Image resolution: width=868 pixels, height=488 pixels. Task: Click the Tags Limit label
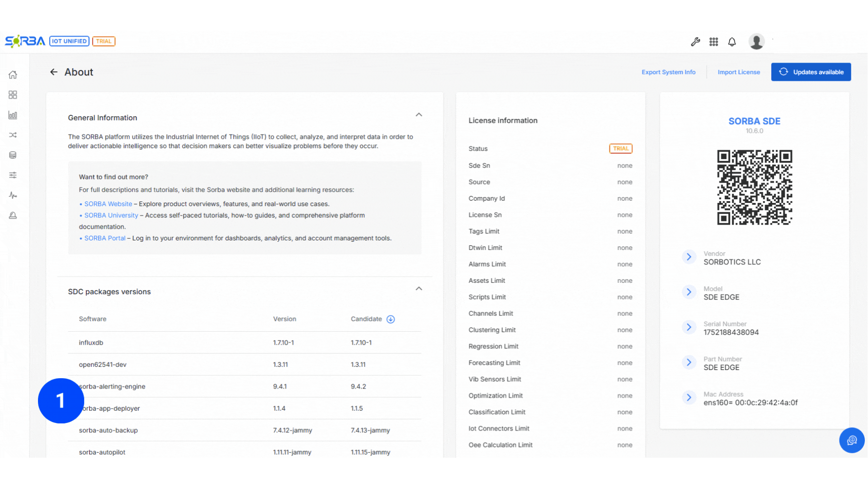pos(484,231)
